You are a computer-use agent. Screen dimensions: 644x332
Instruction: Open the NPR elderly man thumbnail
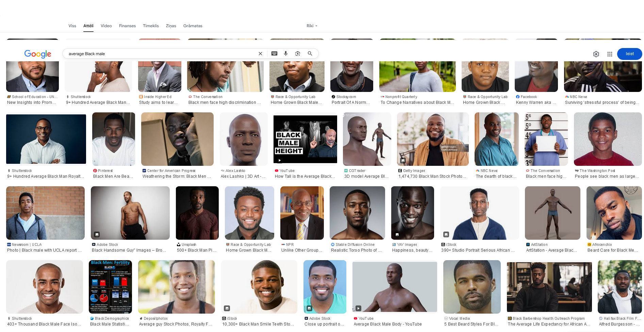(302, 213)
